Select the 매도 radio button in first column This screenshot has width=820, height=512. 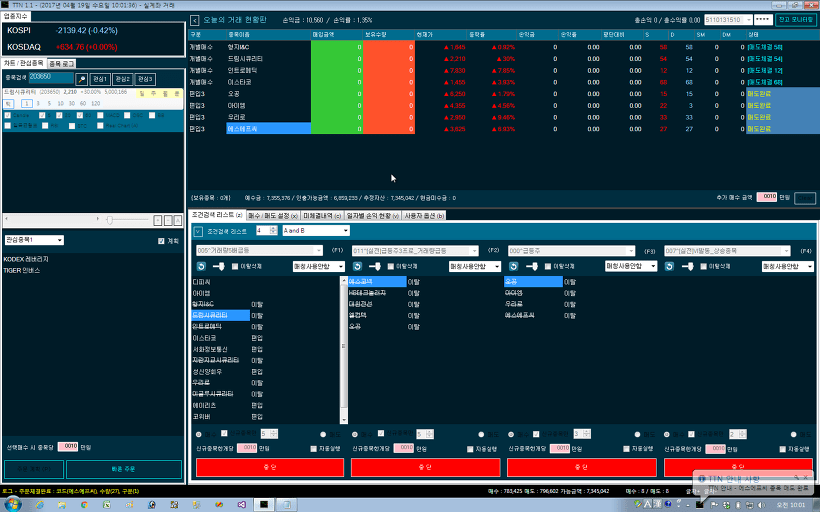[323, 434]
